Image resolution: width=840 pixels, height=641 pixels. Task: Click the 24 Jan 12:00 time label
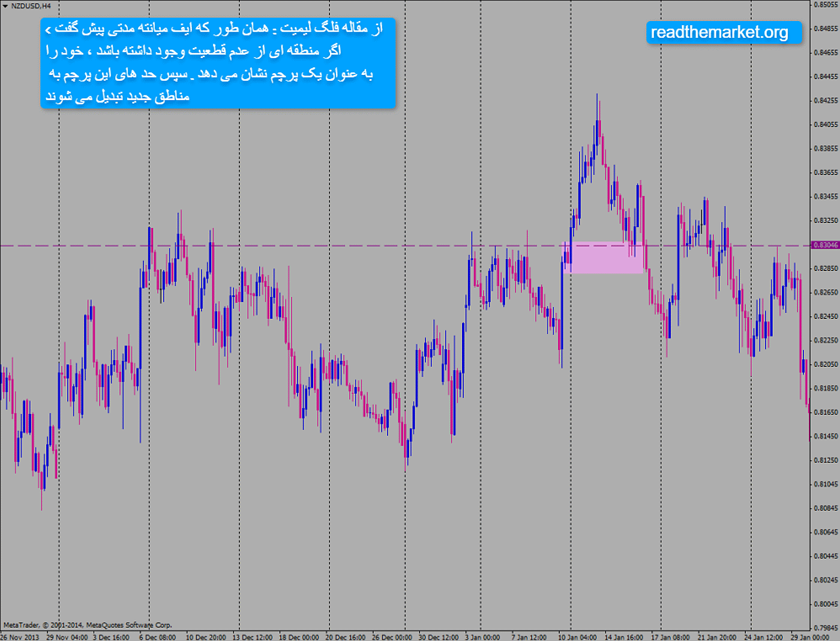click(x=763, y=637)
